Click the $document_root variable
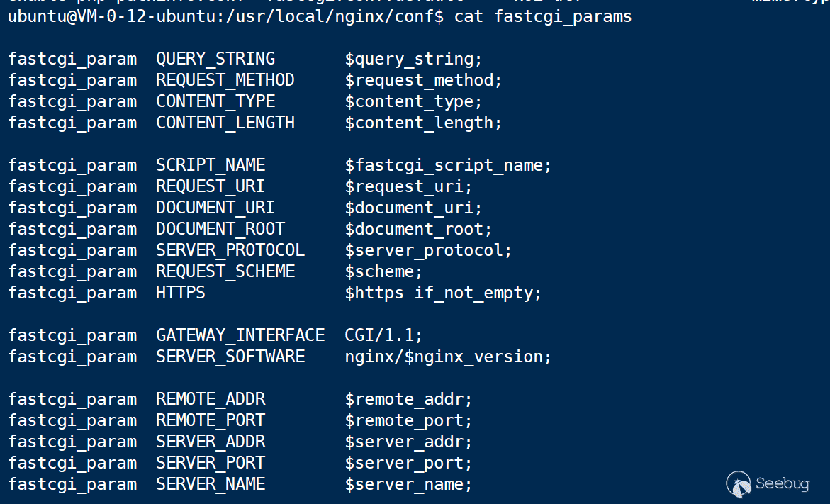Viewport: 830px width, 504px height. 418,229
